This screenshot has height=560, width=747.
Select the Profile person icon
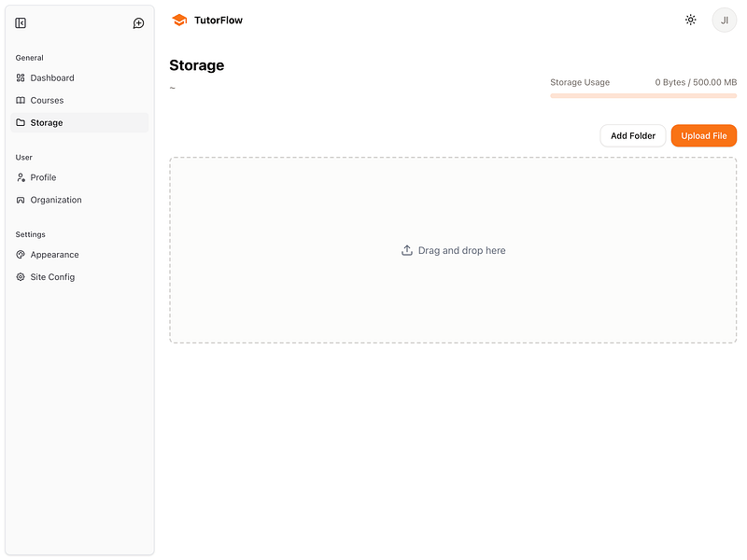[21, 177]
